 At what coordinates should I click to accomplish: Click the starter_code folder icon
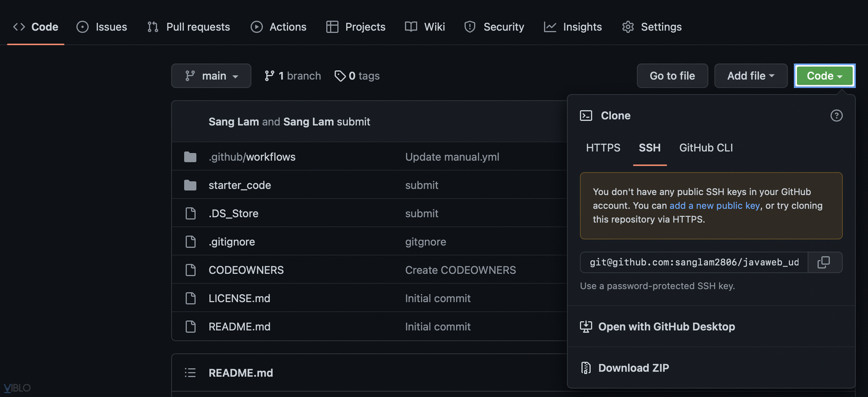[x=190, y=185]
